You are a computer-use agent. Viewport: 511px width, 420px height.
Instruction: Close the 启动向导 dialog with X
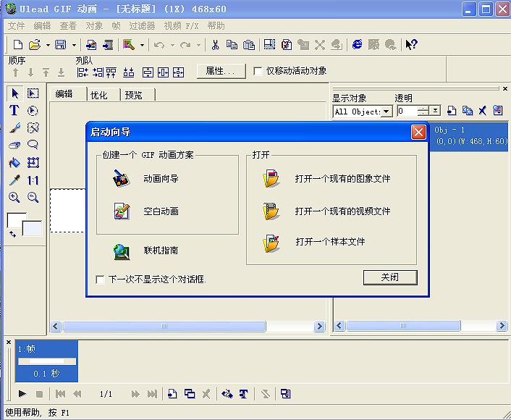[x=419, y=132]
